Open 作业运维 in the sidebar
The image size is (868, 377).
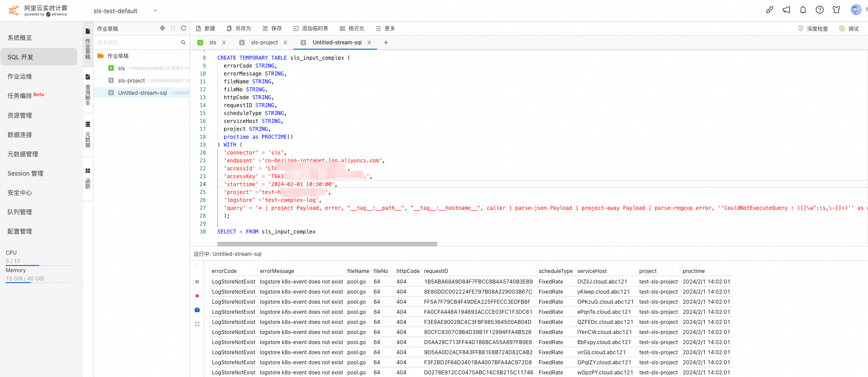[x=20, y=76]
